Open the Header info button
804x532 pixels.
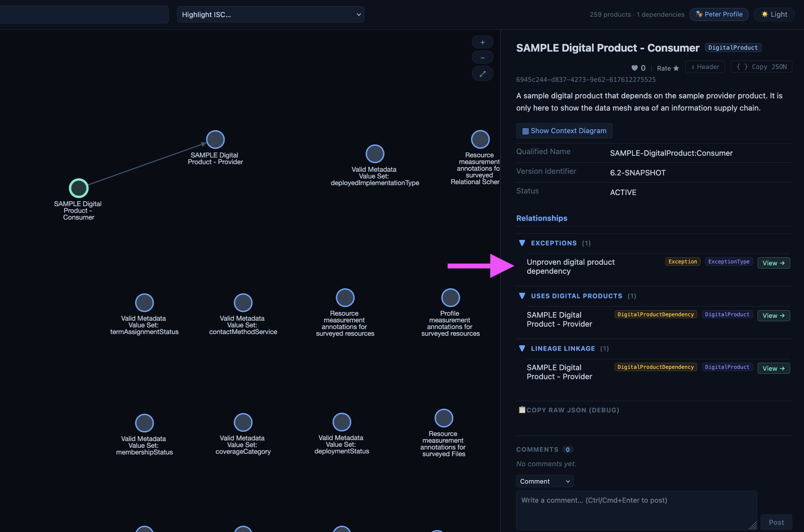(x=705, y=67)
